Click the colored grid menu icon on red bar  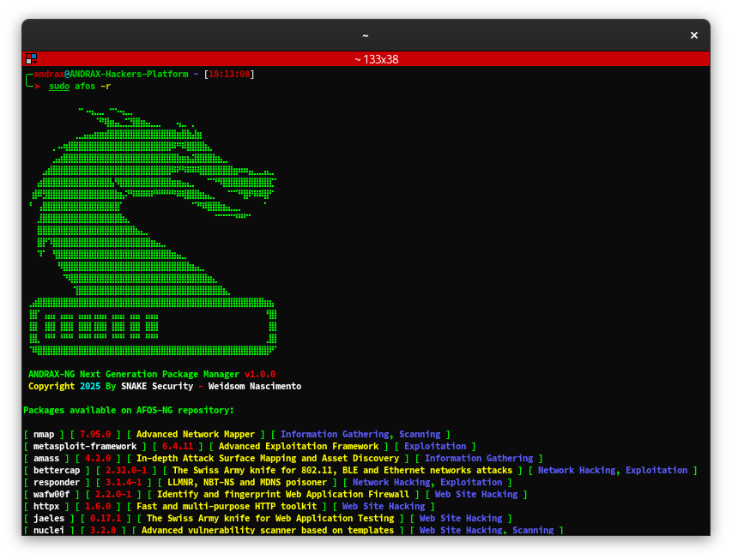(31, 58)
